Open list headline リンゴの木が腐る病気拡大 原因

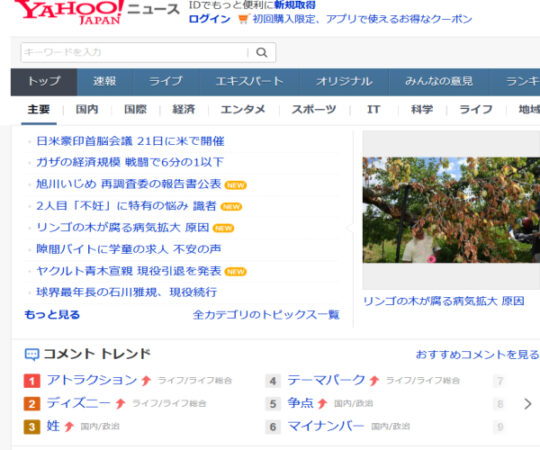coord(123,228)
